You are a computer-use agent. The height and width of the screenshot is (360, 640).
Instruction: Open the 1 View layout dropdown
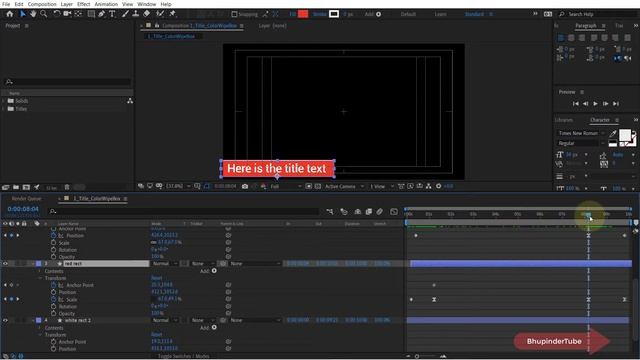pos(382,187)
